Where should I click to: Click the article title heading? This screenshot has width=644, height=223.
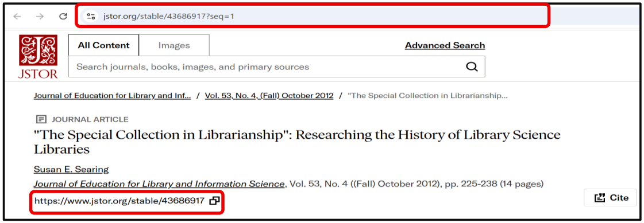click(x=296, y=142)
